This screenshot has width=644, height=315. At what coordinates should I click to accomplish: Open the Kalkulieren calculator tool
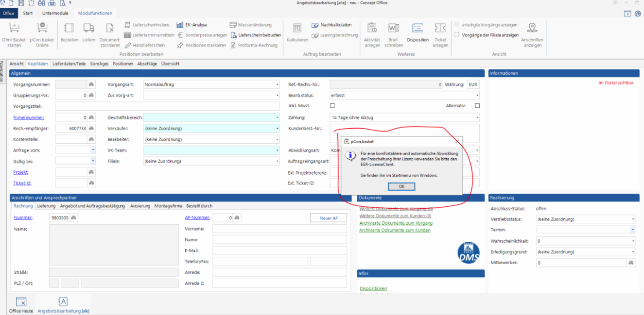point(297,29)
